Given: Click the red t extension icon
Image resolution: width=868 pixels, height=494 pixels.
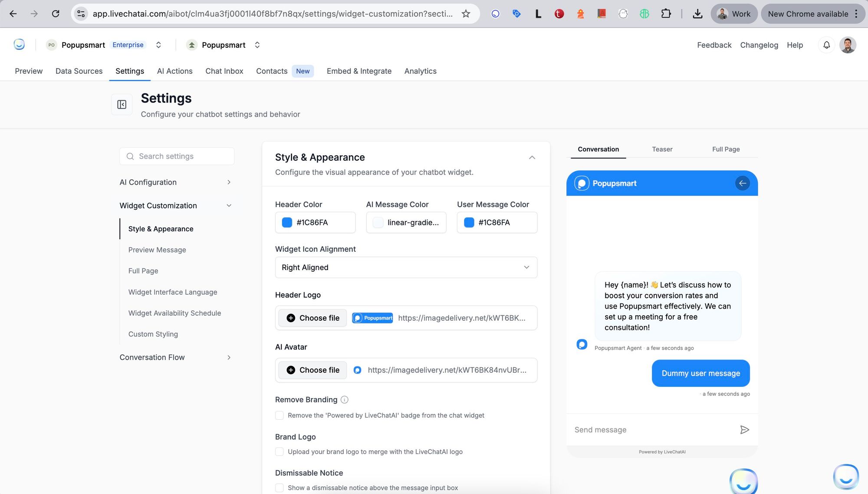Looking at the screenshot, I should [x=559, y=14].
